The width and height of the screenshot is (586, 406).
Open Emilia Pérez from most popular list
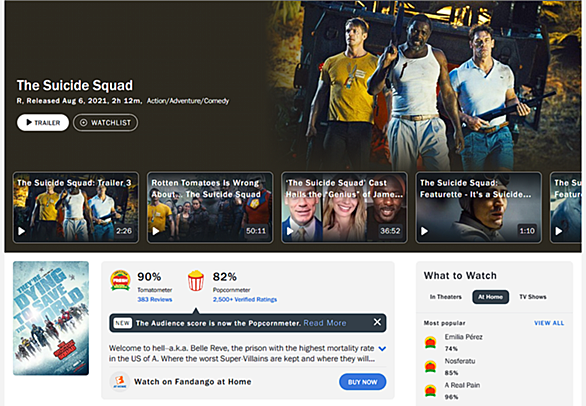(x=463, y=337)
